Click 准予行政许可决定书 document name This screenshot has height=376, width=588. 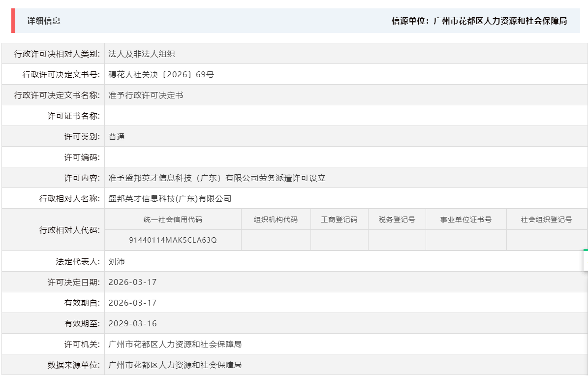pos(146,95)
